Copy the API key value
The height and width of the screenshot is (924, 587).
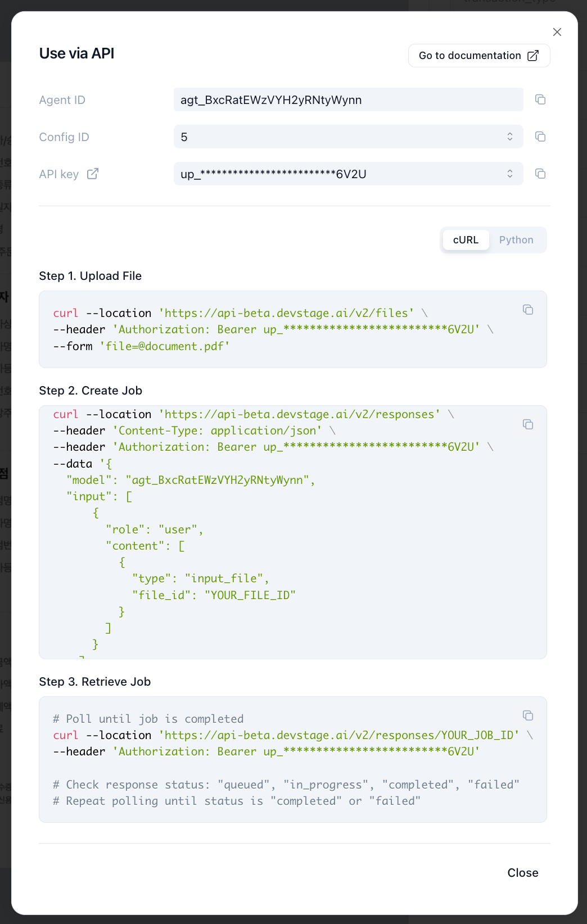coord(540,174)
